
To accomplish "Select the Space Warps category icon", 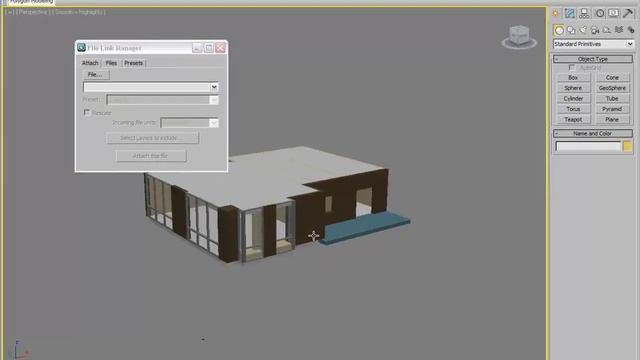I will point(619,30).
